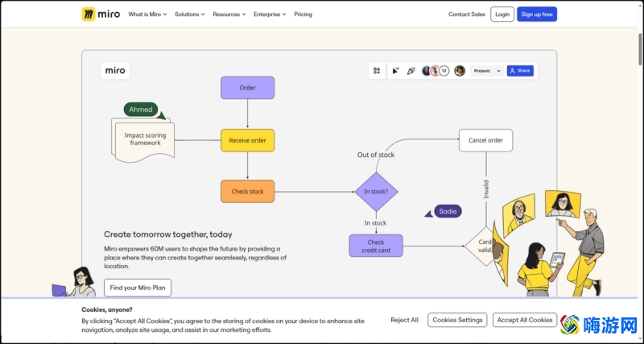Screen dimensions: 644x344
Task: Click the single user avatar next to Present
Action: pos(460,71)
